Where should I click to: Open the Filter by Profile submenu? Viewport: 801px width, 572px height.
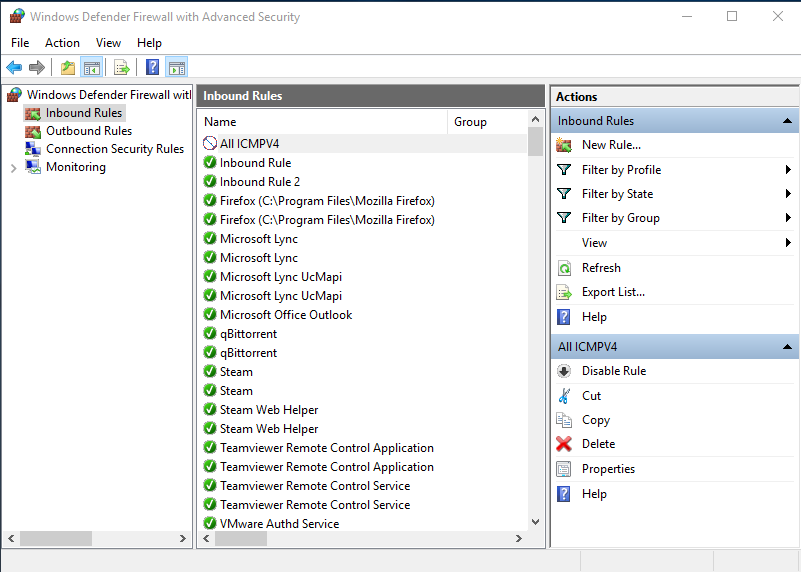(x=621, y=170)
